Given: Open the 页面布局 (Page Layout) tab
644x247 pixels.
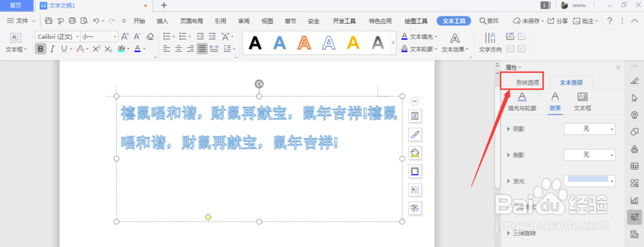Looking at the screenshot, I should tap(191, 21).
